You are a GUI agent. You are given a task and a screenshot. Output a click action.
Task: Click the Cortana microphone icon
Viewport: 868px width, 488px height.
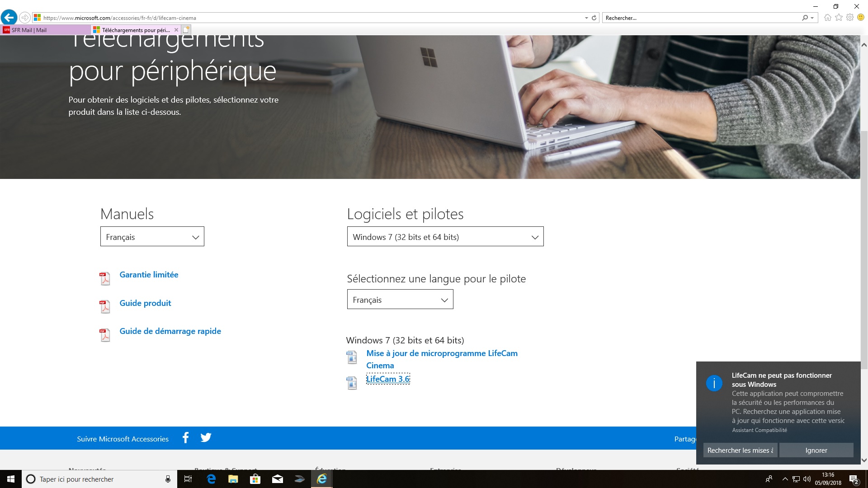coord(168,479)
